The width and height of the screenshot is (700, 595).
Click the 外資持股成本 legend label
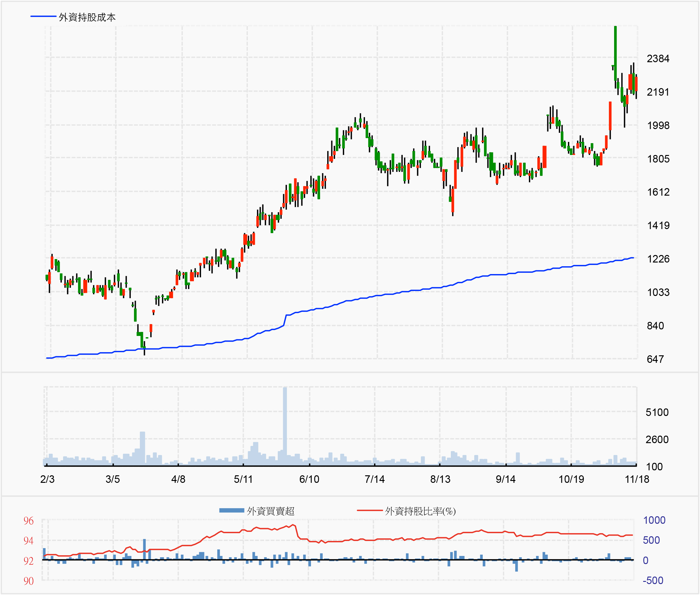coord(87,17)
